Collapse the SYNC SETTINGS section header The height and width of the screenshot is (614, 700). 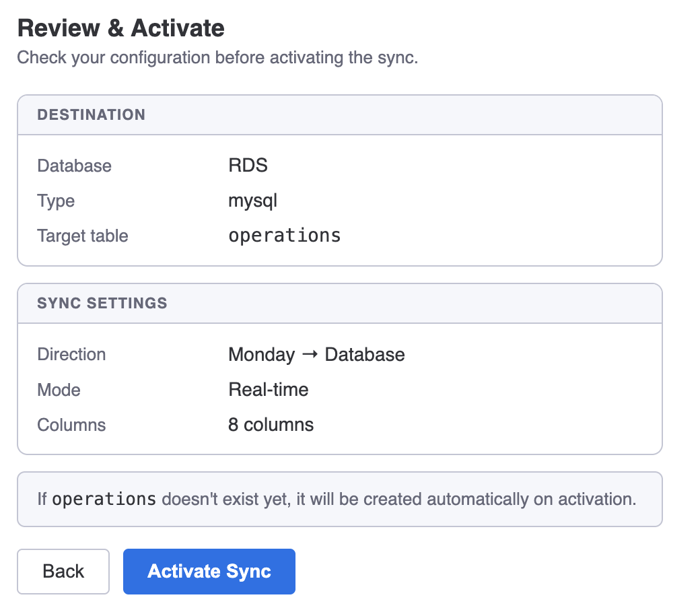point(102,303)
